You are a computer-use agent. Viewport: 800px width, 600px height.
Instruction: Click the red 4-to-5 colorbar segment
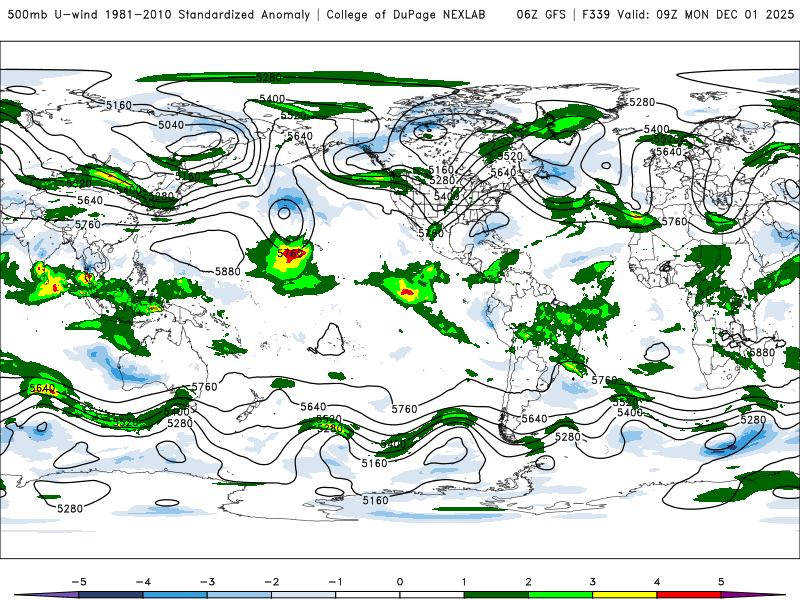coord(689,595)
